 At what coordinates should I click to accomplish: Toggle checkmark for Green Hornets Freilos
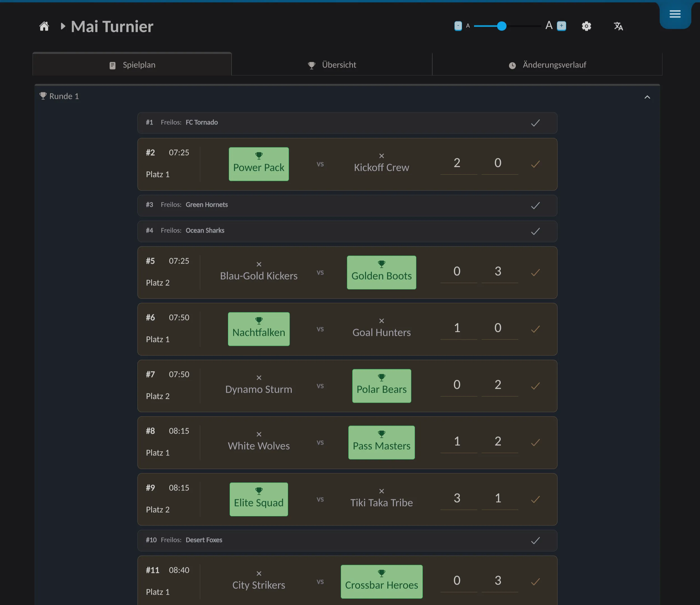click(535, 206)
